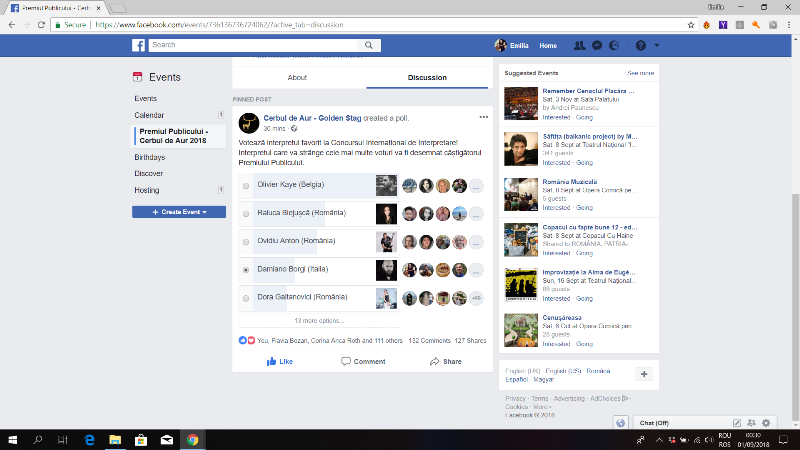Open the account dropdown arrow in header
The height and width of the screenshot is (450, 800).
(x=658, y=46)
